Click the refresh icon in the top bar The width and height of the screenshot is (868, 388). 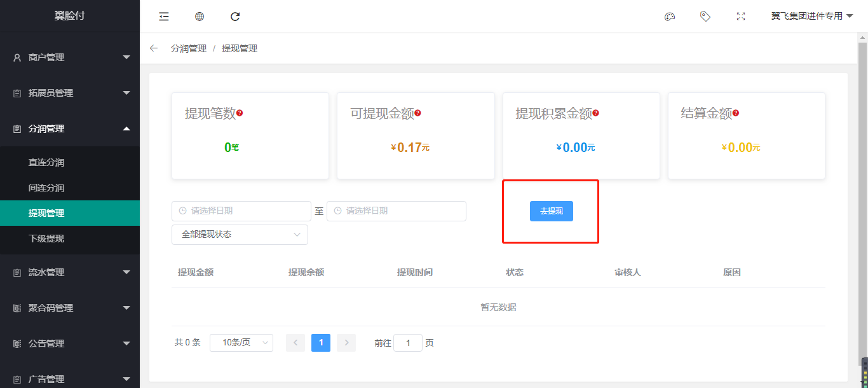(235, 17)
